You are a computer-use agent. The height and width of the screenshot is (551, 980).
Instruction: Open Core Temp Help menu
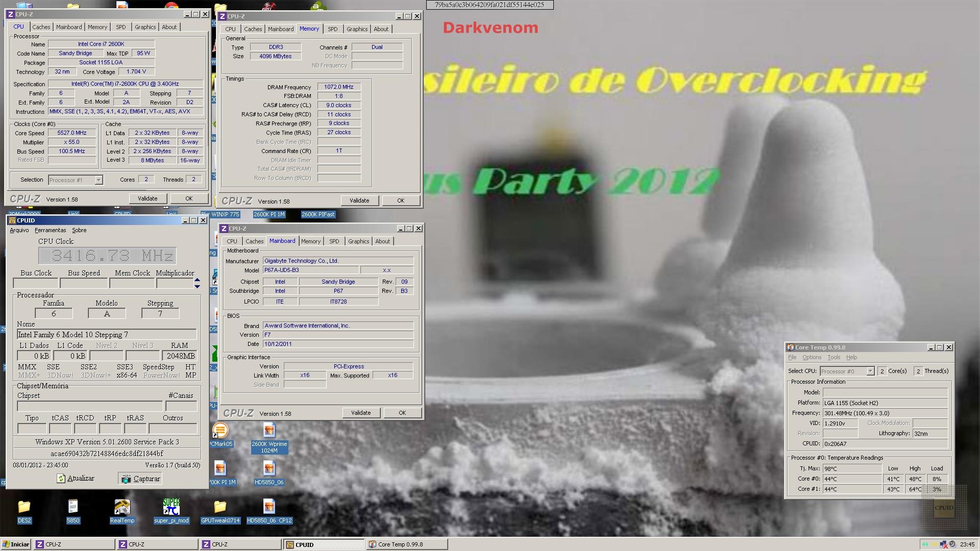[852, 357]
